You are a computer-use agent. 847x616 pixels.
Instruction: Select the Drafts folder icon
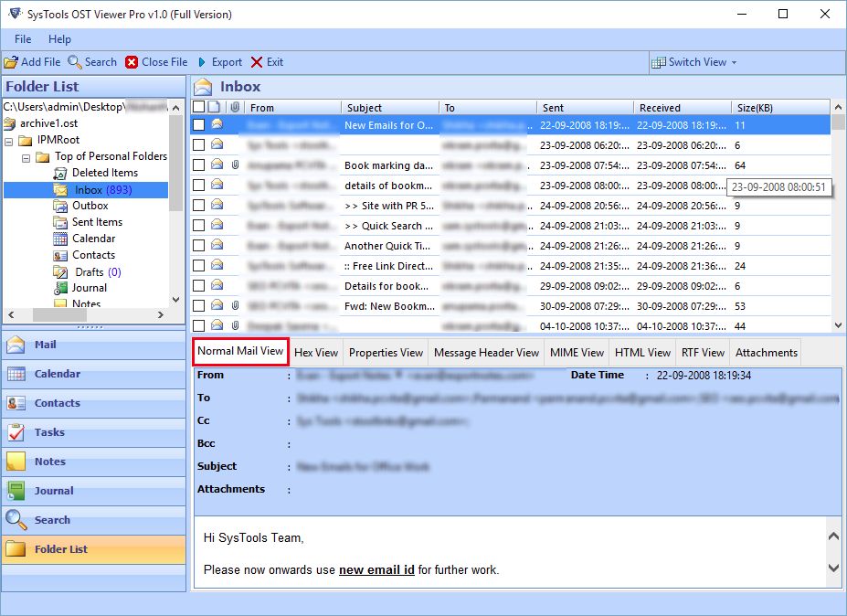pyautogui.click(x=60, y=271)
